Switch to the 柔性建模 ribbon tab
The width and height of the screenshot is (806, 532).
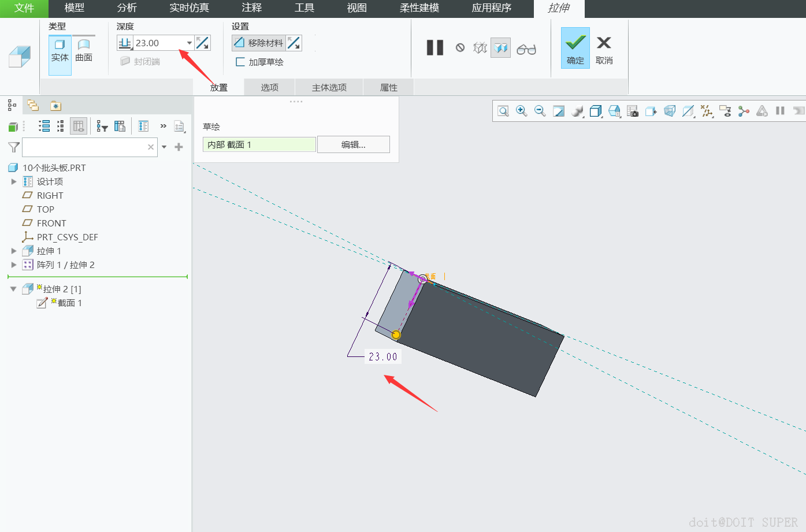419,8
